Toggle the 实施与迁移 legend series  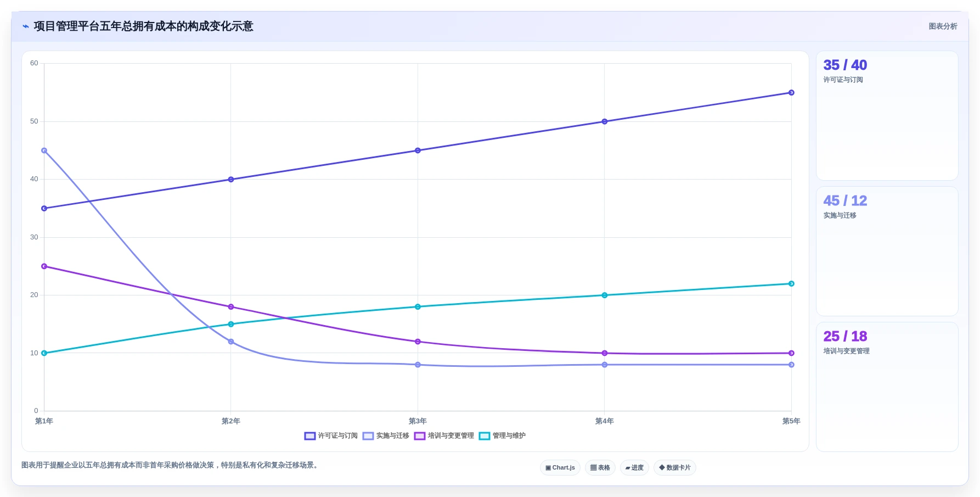pos(386,436)
